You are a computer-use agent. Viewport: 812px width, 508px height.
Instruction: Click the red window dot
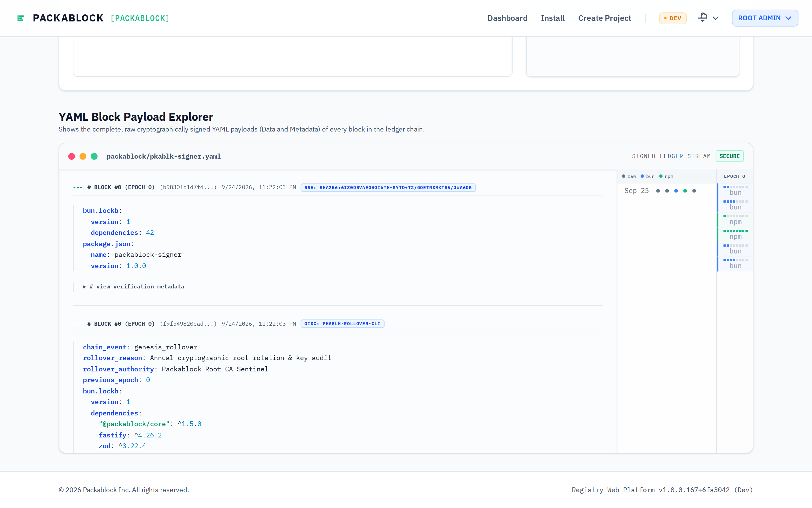pyautogui.click(x=71, y=156)
